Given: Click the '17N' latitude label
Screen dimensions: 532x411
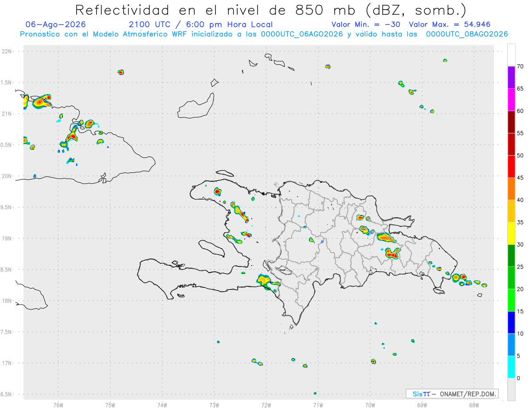Looking at the screenshot, I should click(7, 363).
